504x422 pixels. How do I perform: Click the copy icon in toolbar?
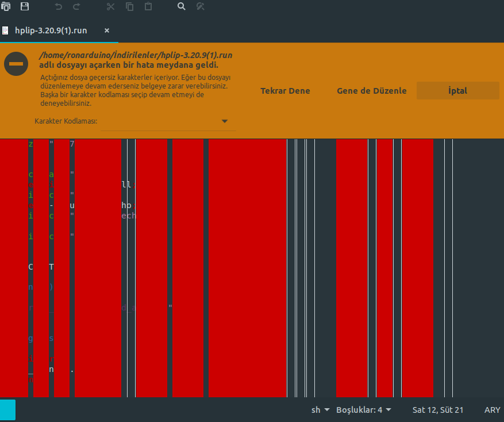pos(130,6)
